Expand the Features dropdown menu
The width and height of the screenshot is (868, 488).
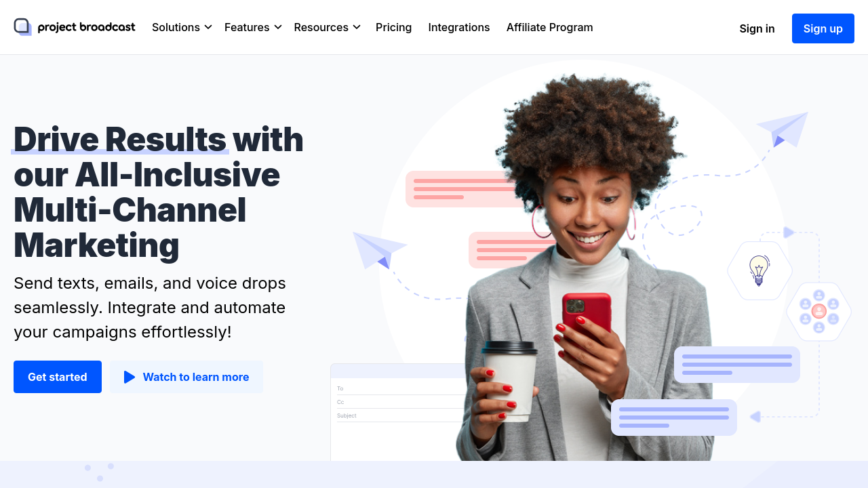pyautogui.click(x=253, y=27)
